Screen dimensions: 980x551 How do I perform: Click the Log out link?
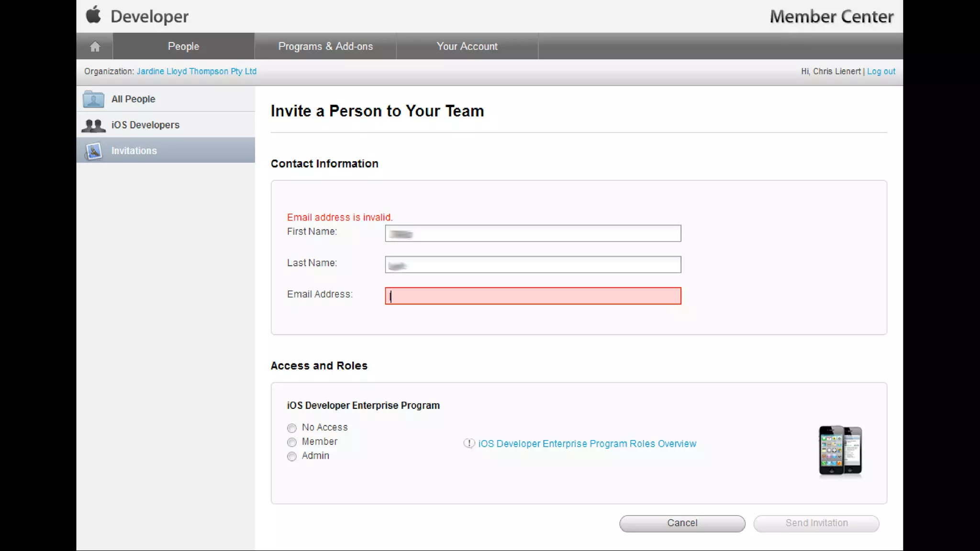[881, 71]
